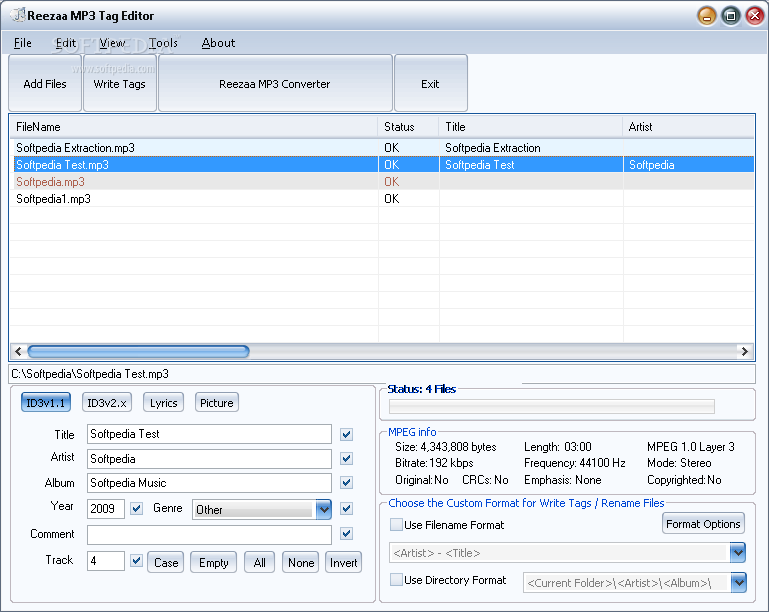Screen dimensions: 769x612
Task: Sort by FileName column header
Action: (x=194, y=127)
